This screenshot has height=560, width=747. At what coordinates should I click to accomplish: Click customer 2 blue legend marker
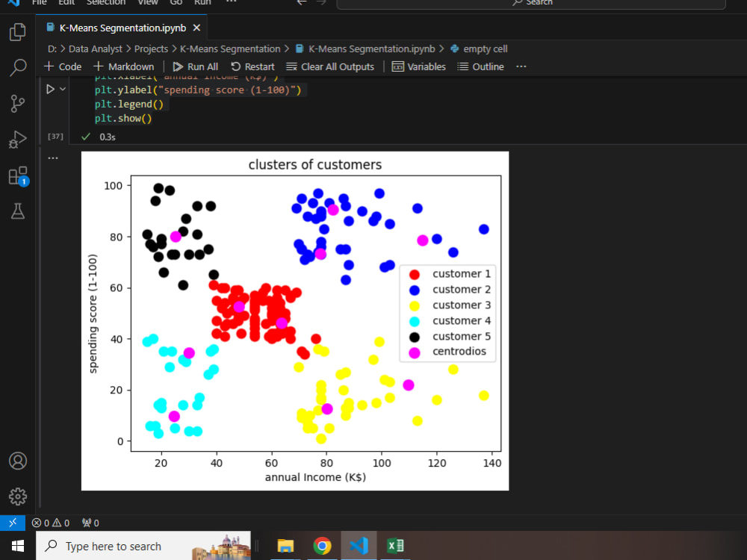coord(415,290)
